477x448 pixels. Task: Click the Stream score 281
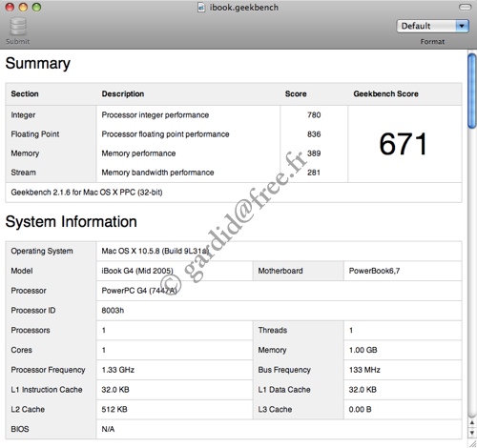[314, 173]
